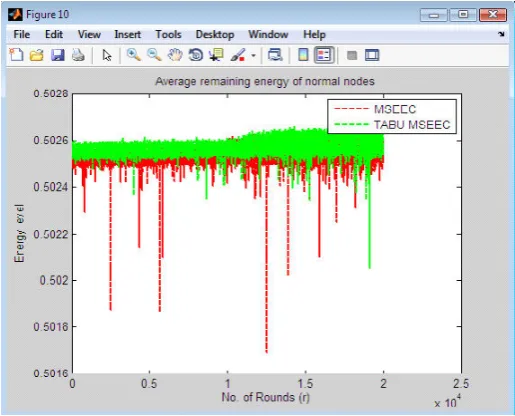The height and width of the screenshot is (416, 515).
Task: Open a file with the folder icon
Action: point(37,55)
